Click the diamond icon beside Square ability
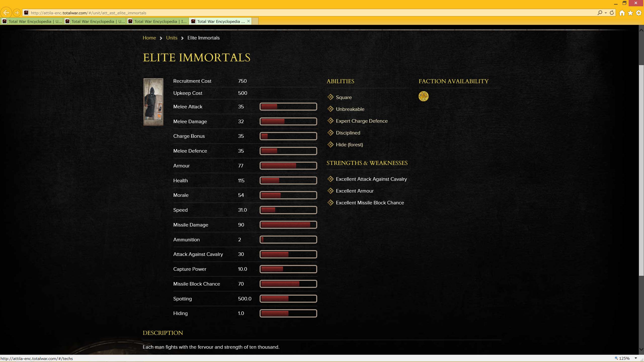The width and height of the screenshot is (644, 362). click(x=330, y=97)
